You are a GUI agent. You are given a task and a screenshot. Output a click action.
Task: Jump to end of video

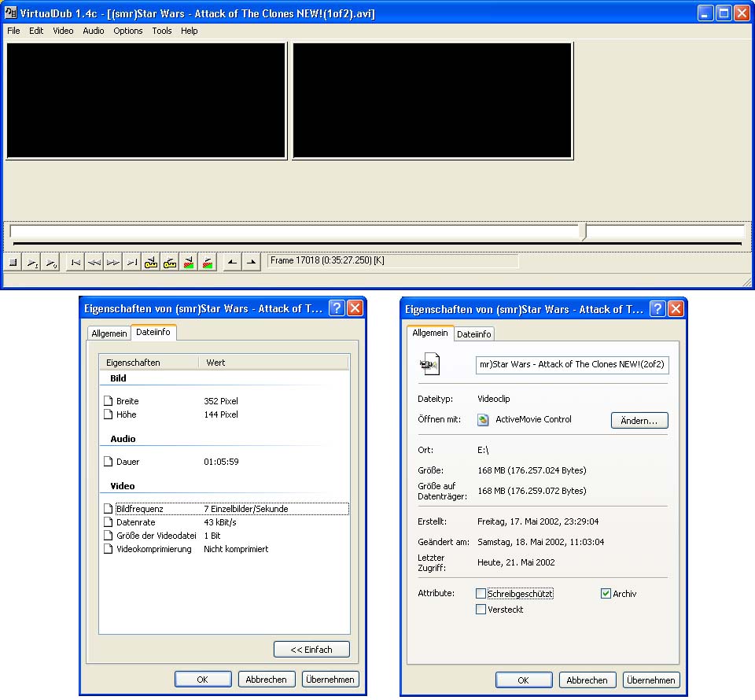click(x=132, y=263)
